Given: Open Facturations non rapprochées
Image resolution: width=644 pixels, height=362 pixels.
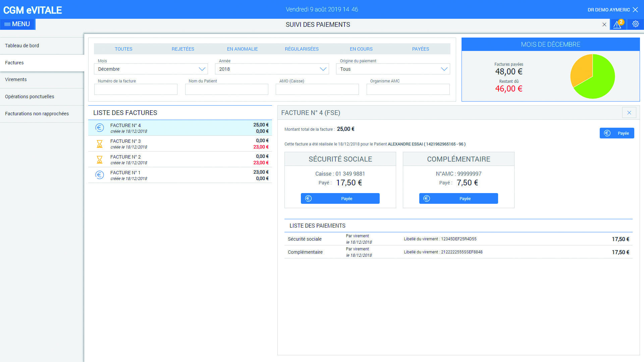Looking at the screenshot, I should coord(42,114).
